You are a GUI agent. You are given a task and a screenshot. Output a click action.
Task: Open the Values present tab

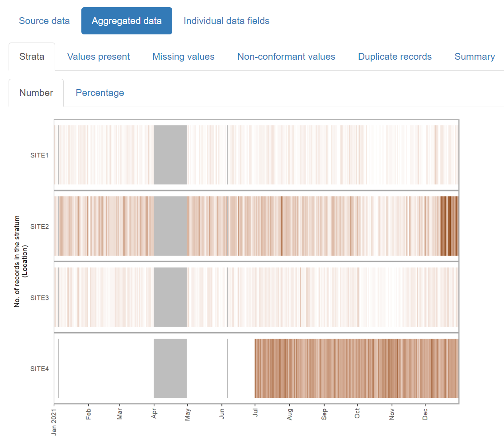pos(99,57)
